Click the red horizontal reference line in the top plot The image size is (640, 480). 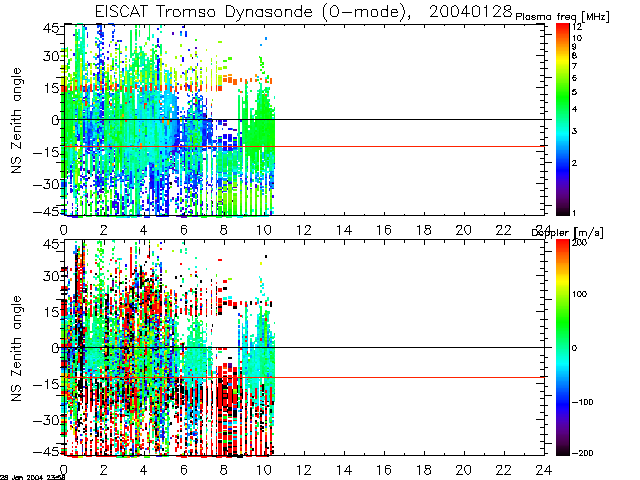(304, 146)
